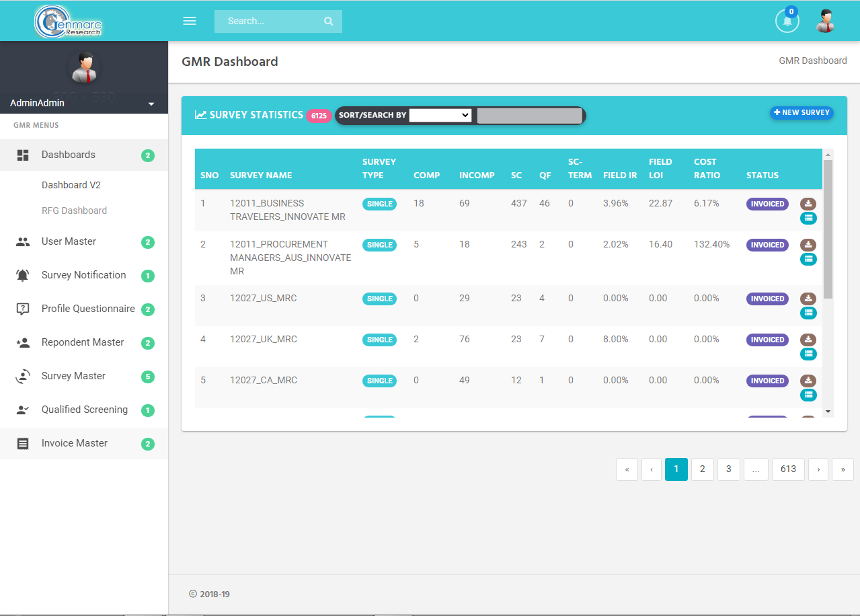Download icon for 12027_CA_MRC row

pyautogui.click(x=808, y=381)
